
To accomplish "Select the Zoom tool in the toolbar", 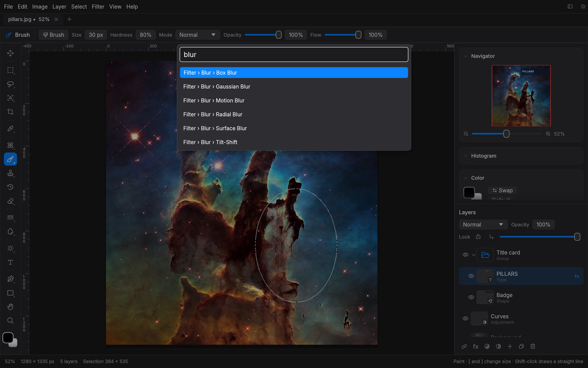I will click(x=10, y=321).
